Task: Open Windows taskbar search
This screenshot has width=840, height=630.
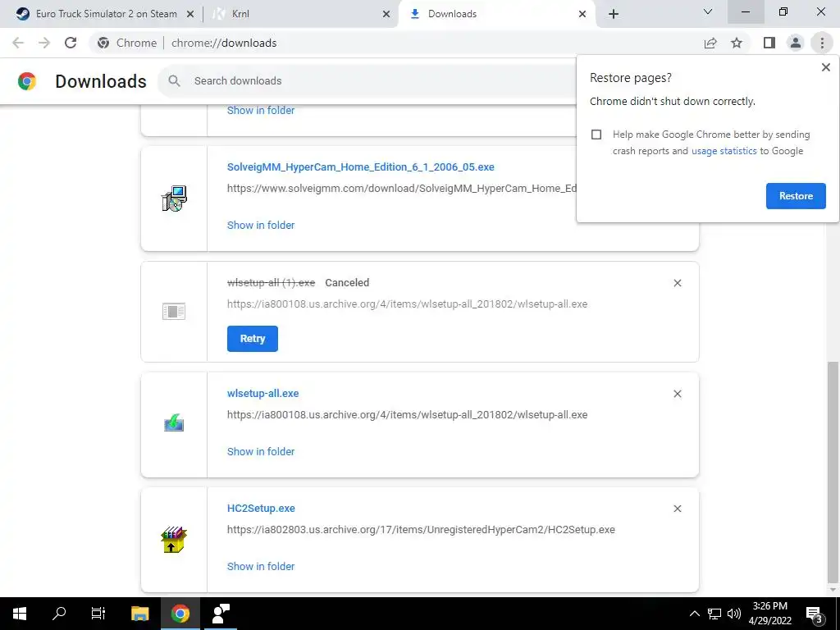Action: (x=59, y=614)
